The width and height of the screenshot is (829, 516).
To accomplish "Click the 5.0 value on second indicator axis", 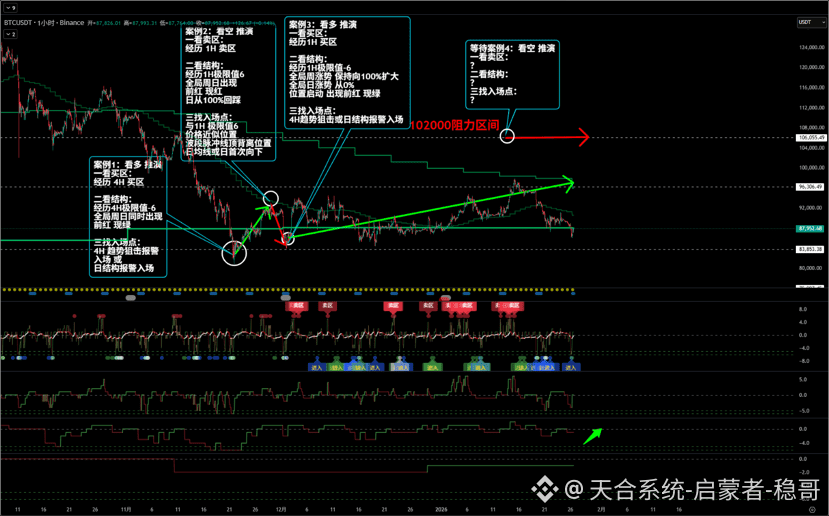I will (803, 380).
